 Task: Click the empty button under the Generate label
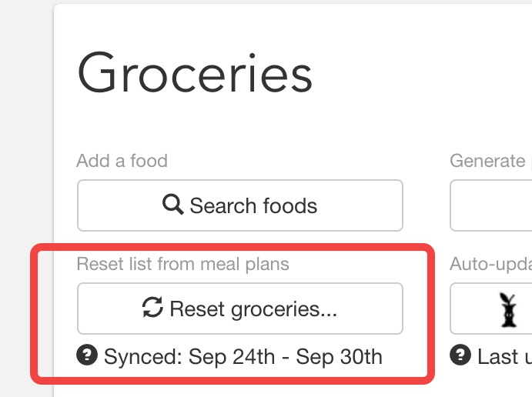click(491, 205)
